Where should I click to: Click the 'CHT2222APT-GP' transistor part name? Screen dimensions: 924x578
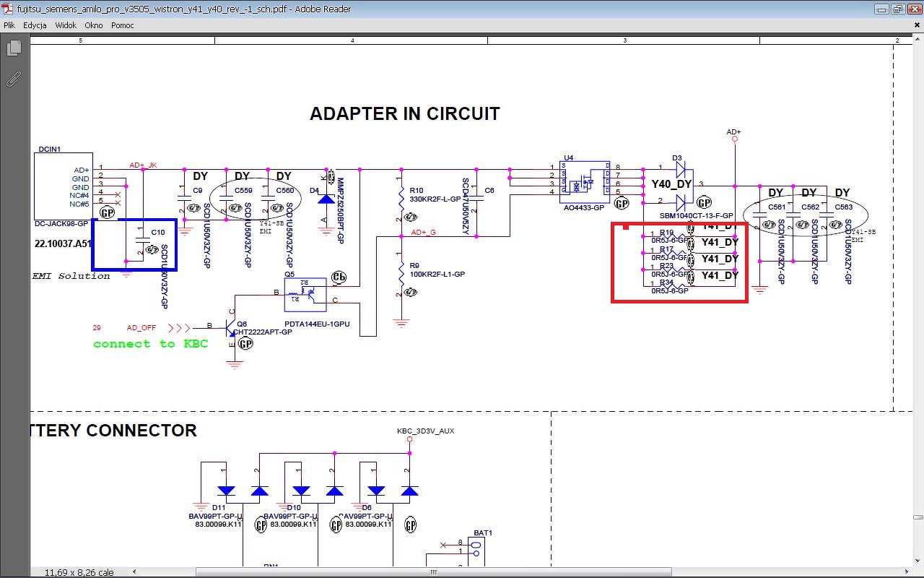click(263, 332)
